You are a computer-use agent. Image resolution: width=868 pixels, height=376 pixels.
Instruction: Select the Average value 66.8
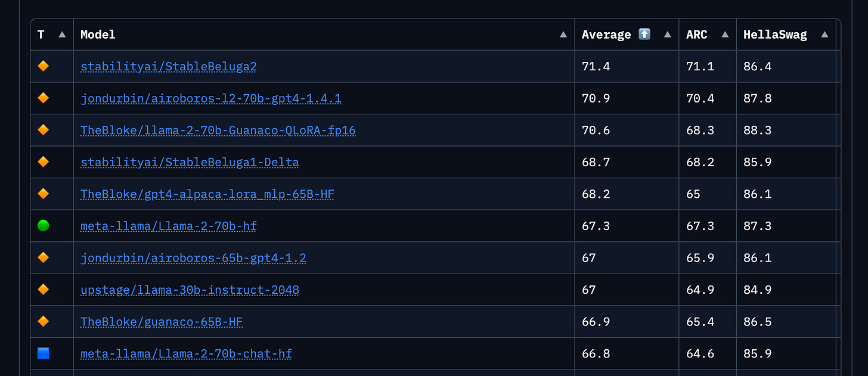[596, 354]
